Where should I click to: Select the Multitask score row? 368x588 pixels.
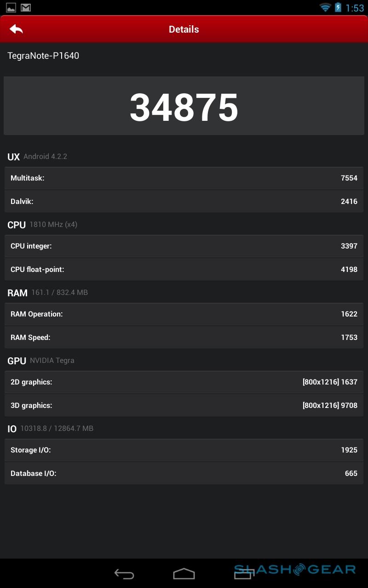pyautogui.click(x=184, y=178)
